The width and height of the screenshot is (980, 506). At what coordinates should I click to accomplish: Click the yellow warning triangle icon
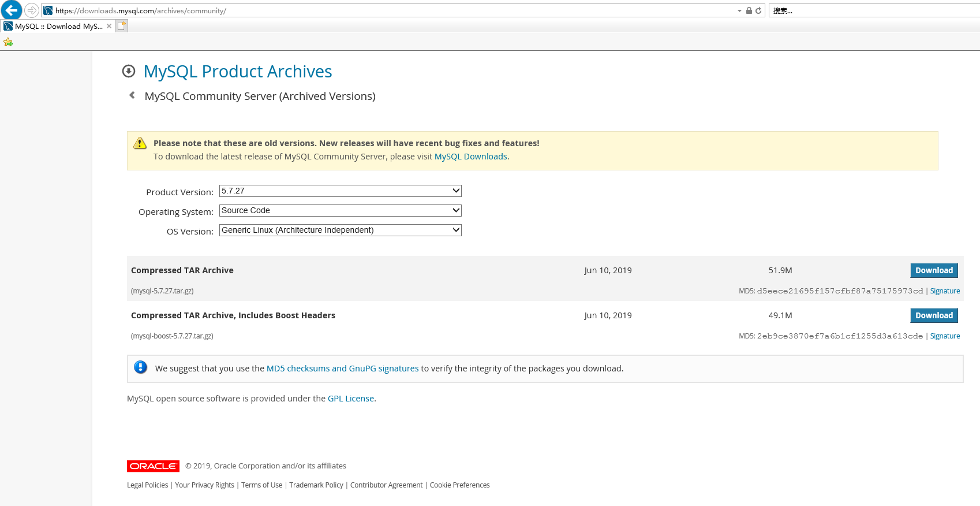pos(140,143)
